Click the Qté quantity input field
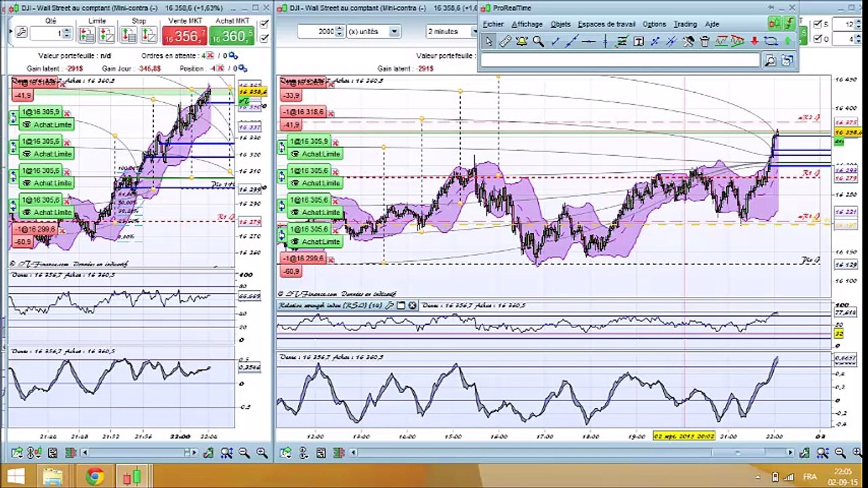 click(x=45, y=33)
